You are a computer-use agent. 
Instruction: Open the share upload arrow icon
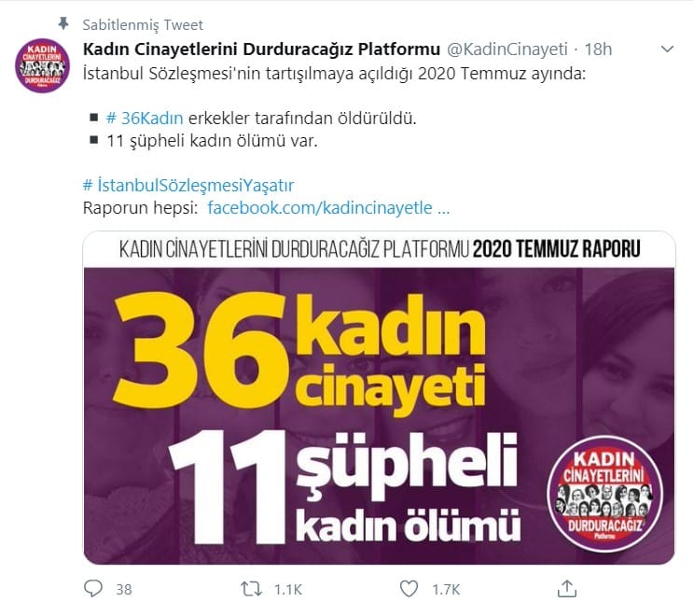click(x=567, y=589)
